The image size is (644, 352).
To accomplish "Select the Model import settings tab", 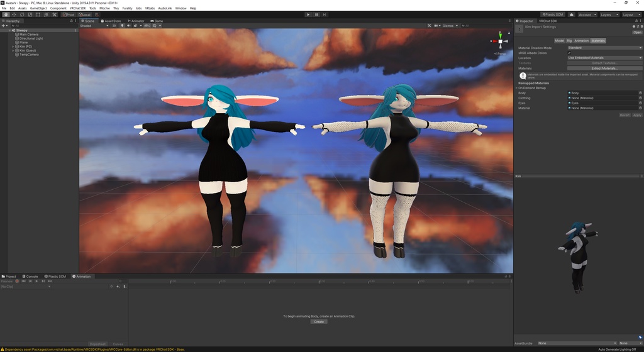I will coord(559,41).
